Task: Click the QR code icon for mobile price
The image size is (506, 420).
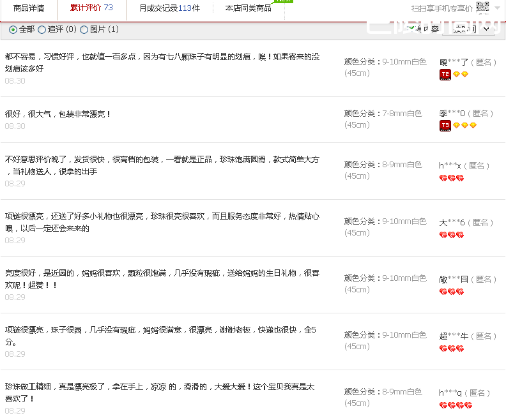Action: click(482, 8)
